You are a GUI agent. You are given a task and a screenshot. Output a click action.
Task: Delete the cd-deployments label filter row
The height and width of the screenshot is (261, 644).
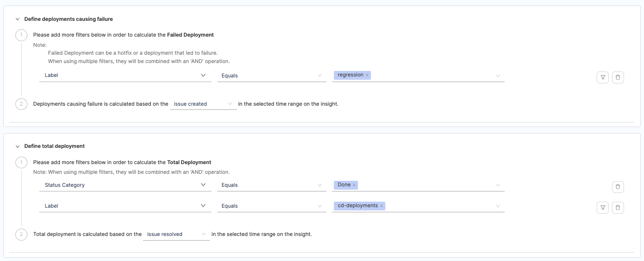618,208
